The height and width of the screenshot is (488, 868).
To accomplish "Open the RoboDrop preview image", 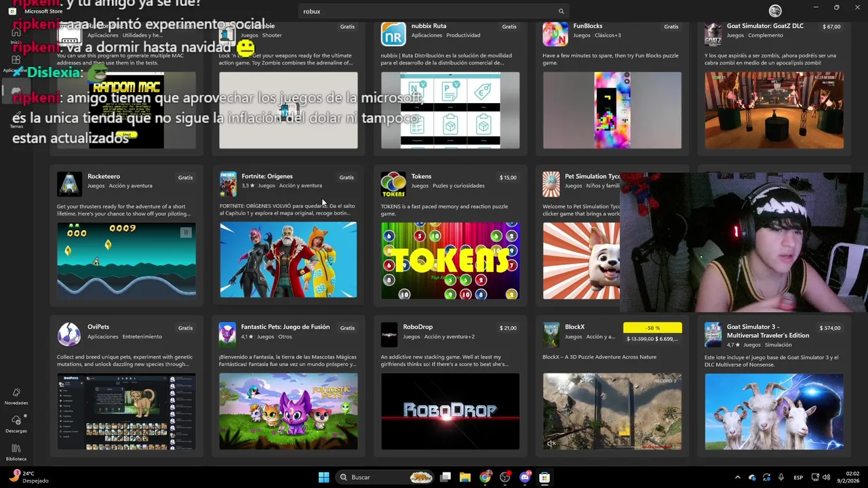I will pyautogui.click(x=450, y=411).
